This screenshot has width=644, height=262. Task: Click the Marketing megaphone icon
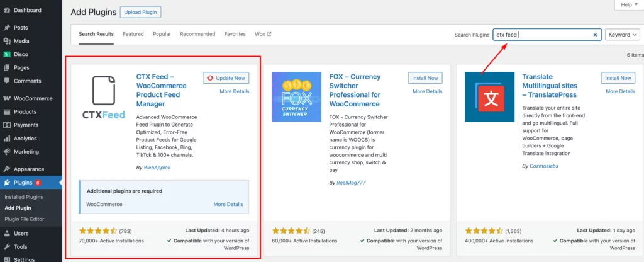coord(6,152)
